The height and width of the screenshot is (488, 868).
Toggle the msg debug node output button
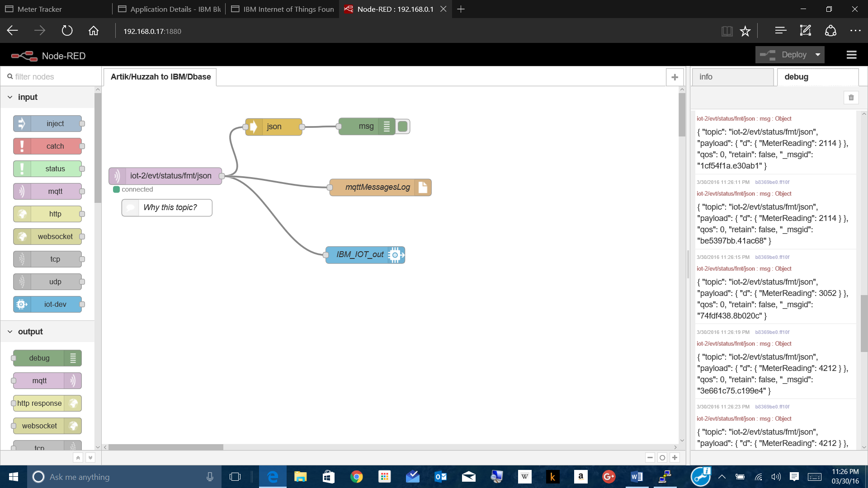pyautogui.click(x=403, y=127)
